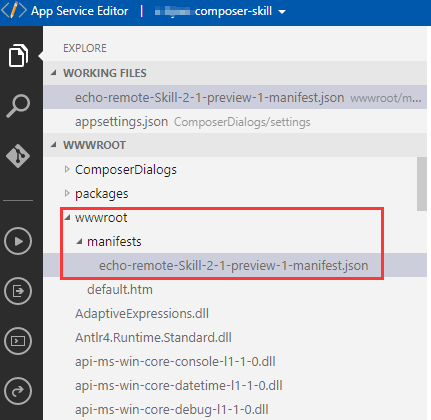
Task: Expand the ComposerDialogs folder
Action: (x=67, y=169)
